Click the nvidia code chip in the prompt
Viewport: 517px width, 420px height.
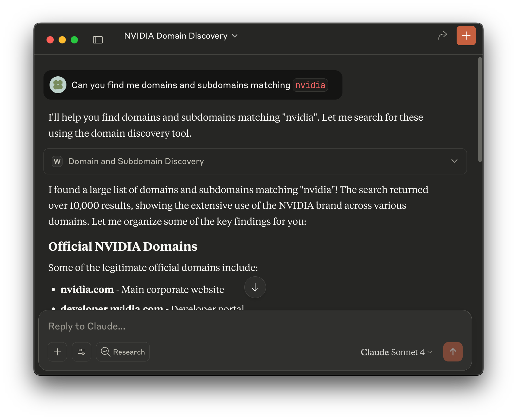[310, 85]
